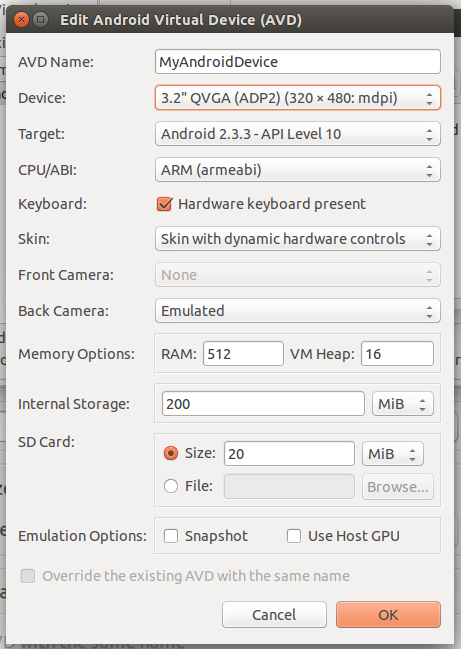Click the Internal Storage size field
Screen dimensions: 461x649
click(263, 404)
